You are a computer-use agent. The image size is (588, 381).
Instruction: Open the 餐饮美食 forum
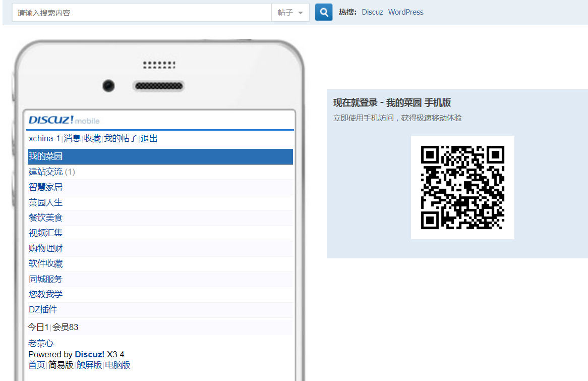click(45, 217)
